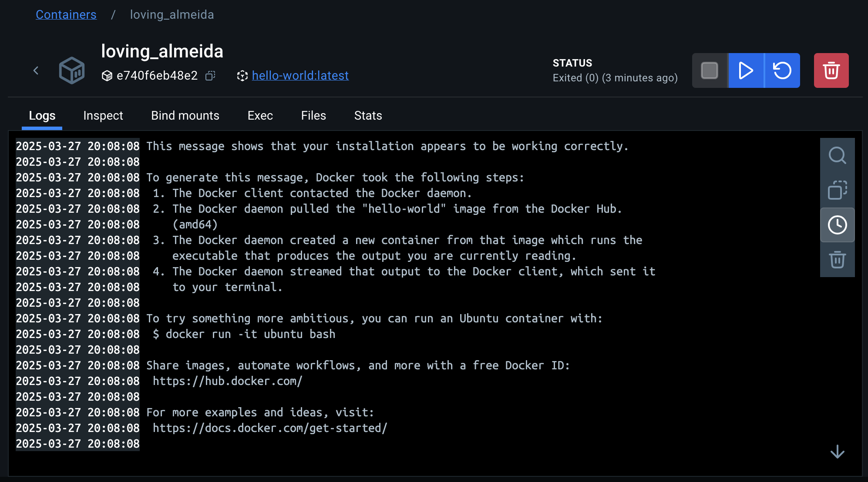Switch to the Exec tab
This screenshot has height=482, width=868.
(x=260, y=116)
